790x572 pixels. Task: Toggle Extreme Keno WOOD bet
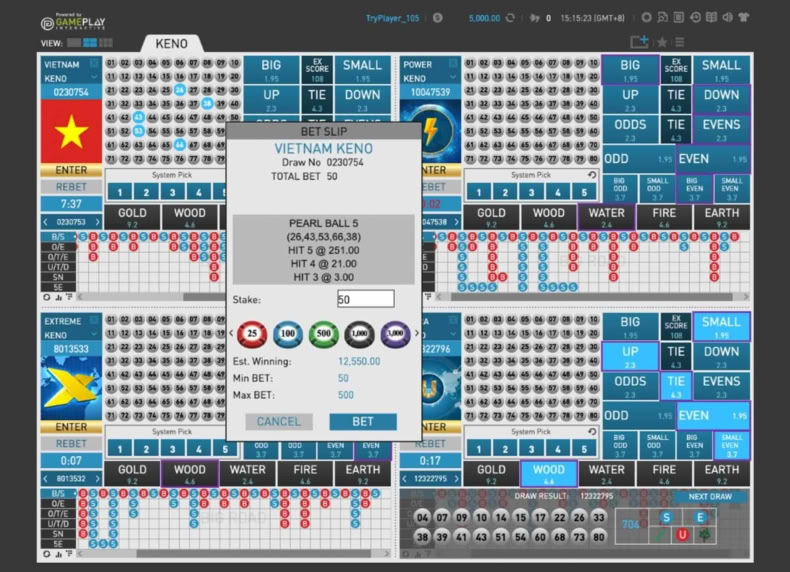(x=189, y=474)
